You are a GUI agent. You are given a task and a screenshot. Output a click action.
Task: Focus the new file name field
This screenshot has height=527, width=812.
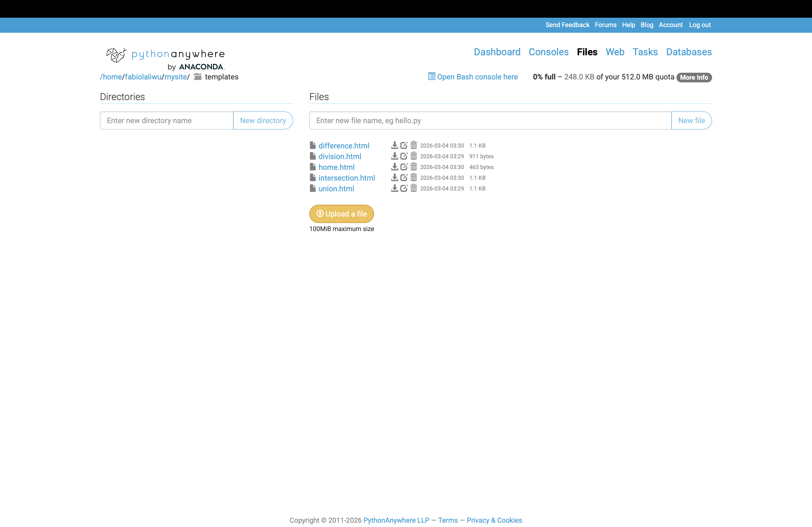(490, 121)
